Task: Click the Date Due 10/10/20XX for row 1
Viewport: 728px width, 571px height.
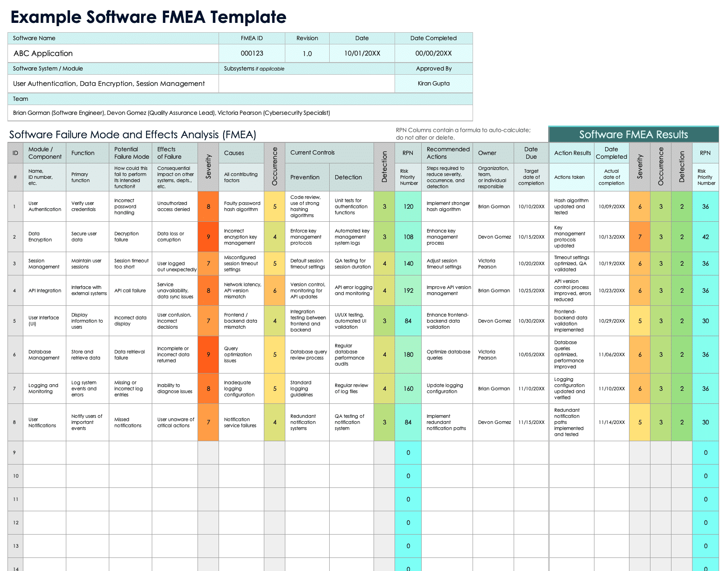Action: (x=531, y=206)
